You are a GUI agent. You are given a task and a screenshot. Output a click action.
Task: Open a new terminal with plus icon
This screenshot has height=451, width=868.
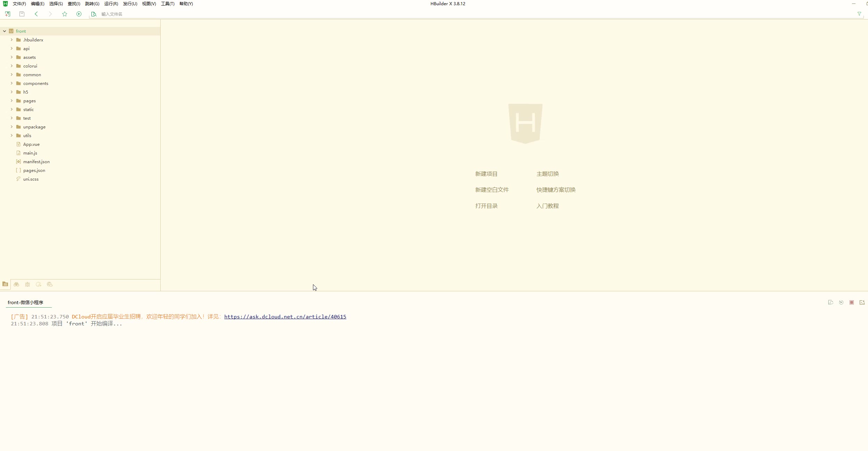click(862, 302)
